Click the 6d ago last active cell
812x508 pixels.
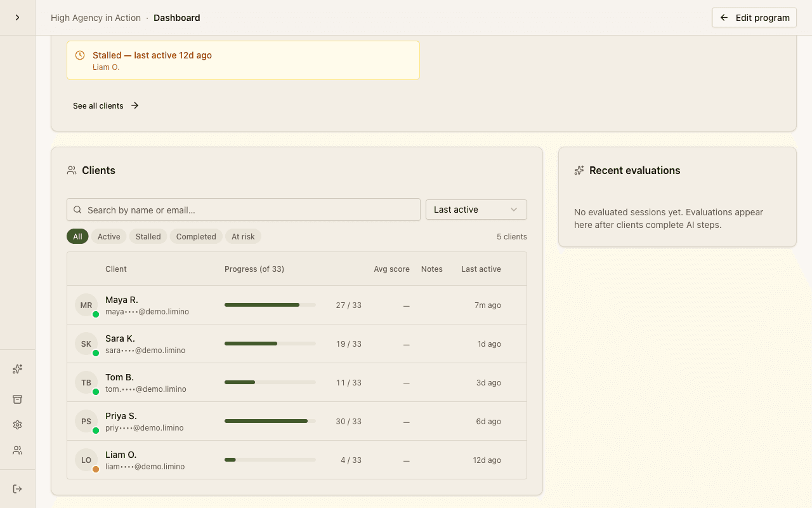click(488, 422)
